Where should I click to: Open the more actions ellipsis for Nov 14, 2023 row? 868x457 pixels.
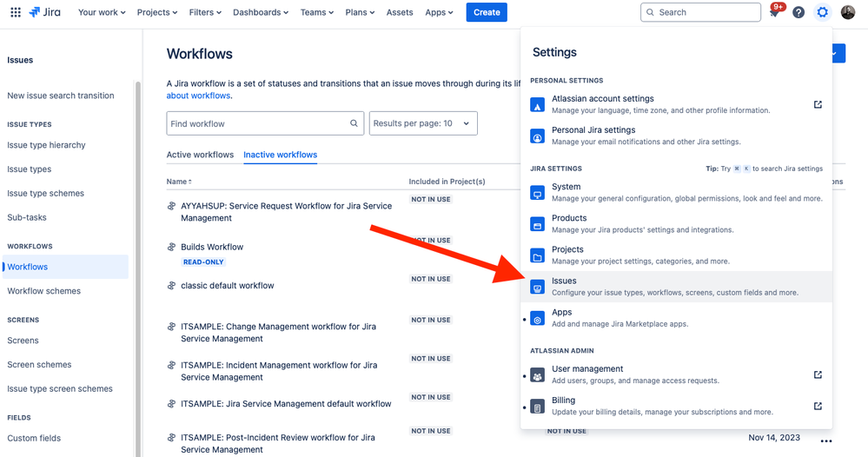click(826, 441)
